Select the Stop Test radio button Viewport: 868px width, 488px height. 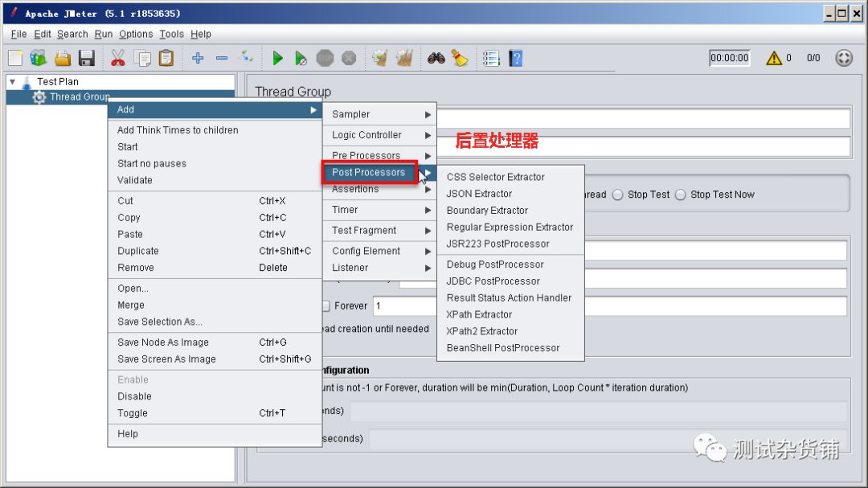[618, 195]
